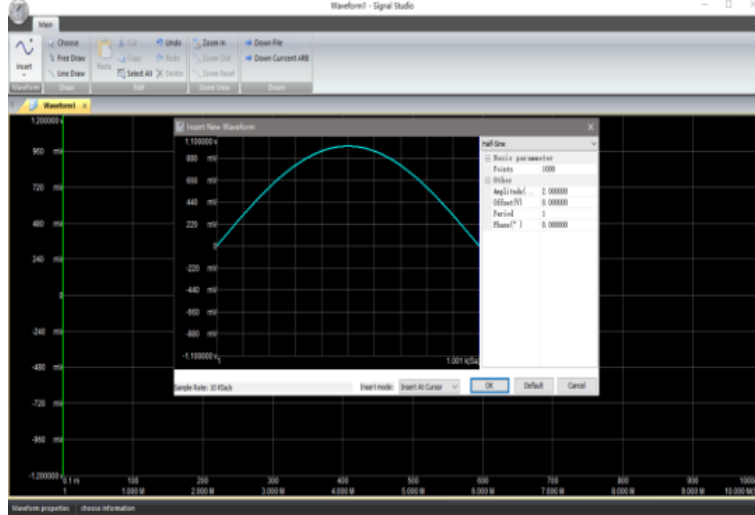Click the Down File icon
The image size is (755, 515).
266,43
